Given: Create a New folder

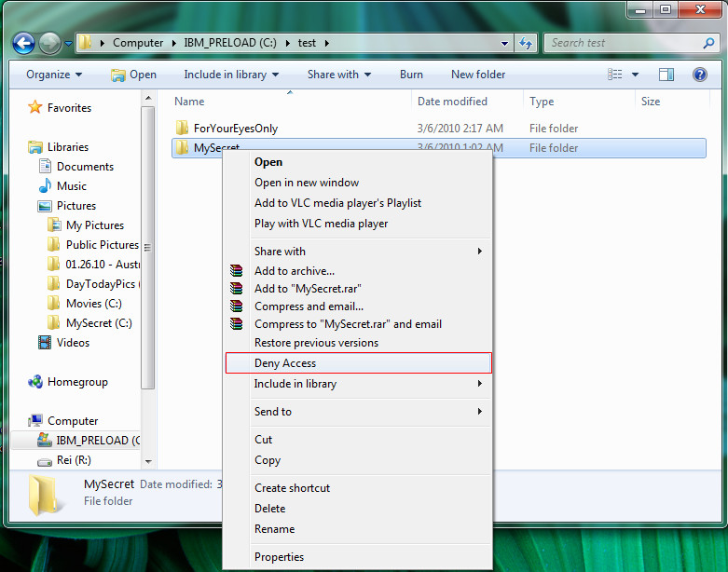Looking at the screenshot, I should (x=478, y=75).
